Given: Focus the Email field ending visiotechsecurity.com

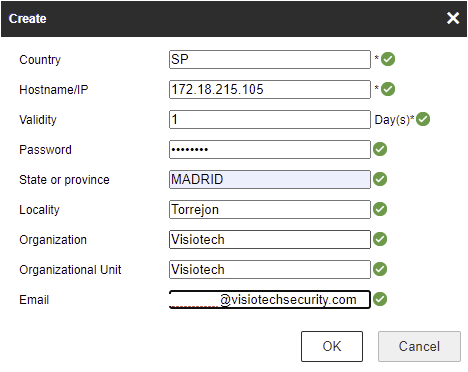Looking at the screenshot, I should [x=270, y=300].
